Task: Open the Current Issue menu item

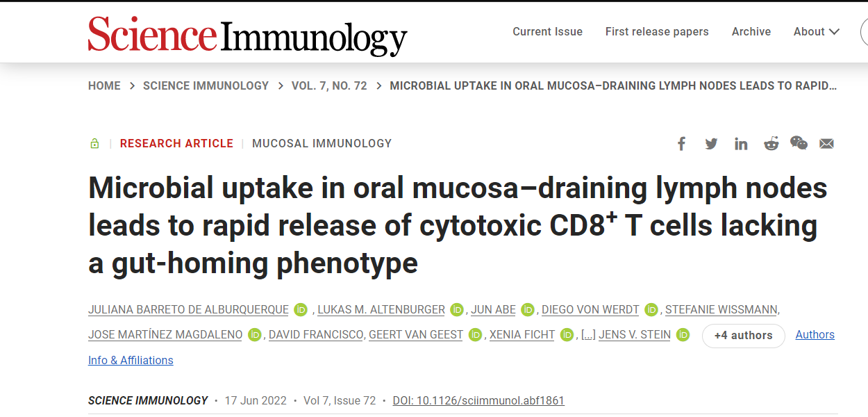Action: (547, 32)
